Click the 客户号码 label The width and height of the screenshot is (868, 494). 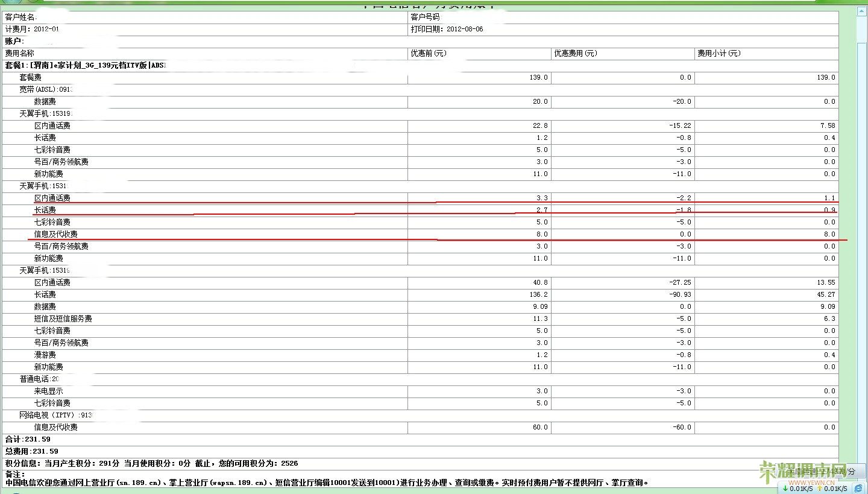click(x=425, y=17)
